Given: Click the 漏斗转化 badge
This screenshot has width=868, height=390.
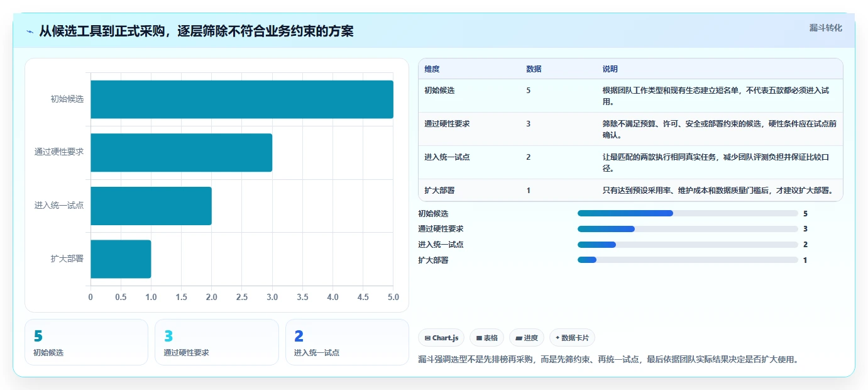Looking at the screenshot, I should [x=825, y=28].
